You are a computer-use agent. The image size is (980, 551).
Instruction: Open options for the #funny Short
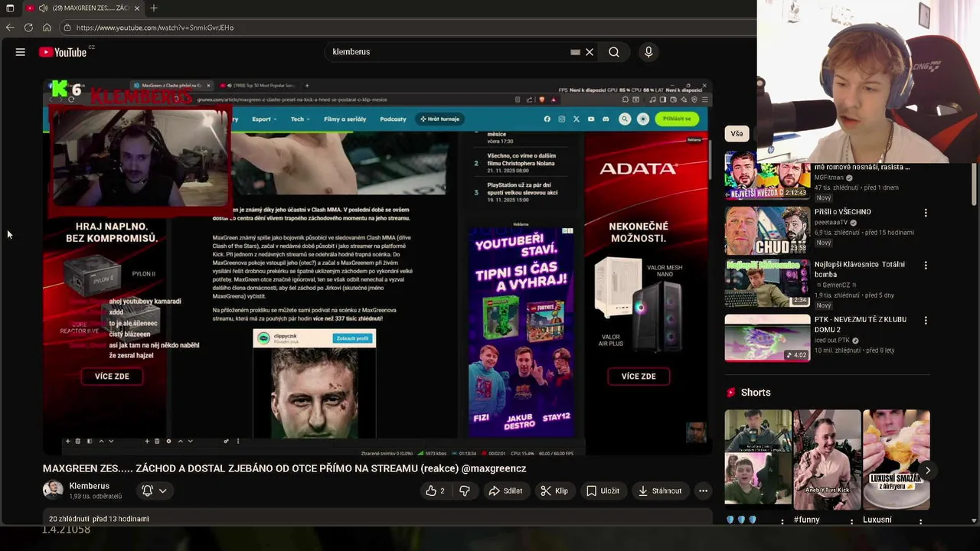pyautogui.click(x=851, y=521)
